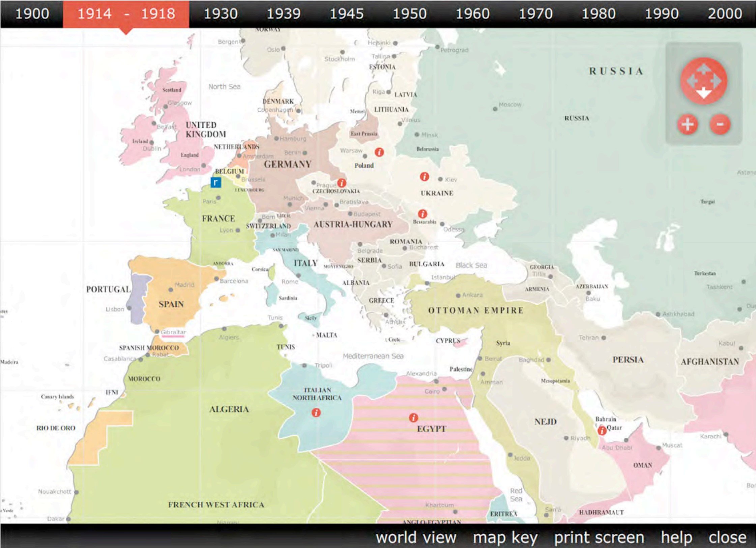Select the 1900 timeline year
This screenshot has width=756, height=548.
pyautogui.click(x=32, y=14)
